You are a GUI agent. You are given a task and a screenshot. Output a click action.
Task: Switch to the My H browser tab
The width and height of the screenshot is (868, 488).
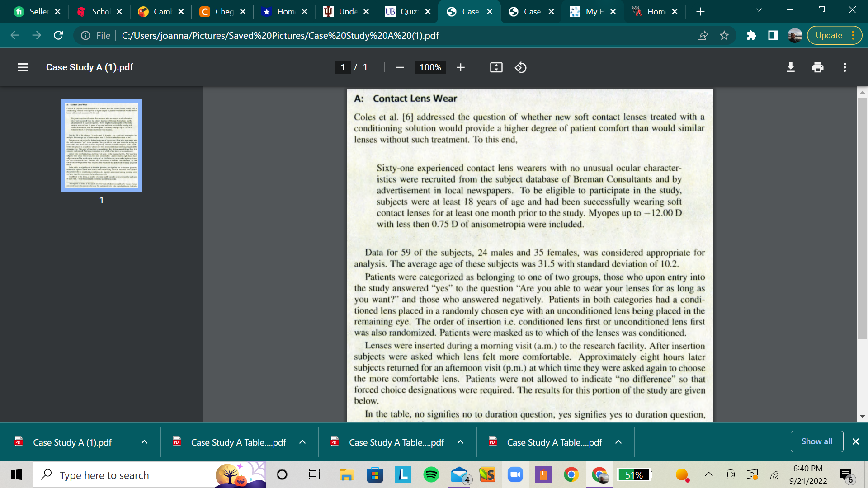coord(590,12)
